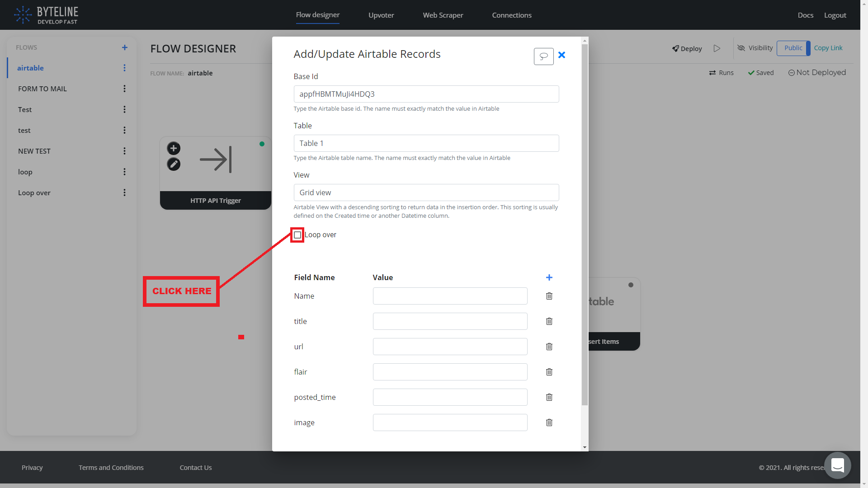Open the Connections tab
Image resolution: width=868 pixels, height=488 pixels.
click(x=512, y=15)
